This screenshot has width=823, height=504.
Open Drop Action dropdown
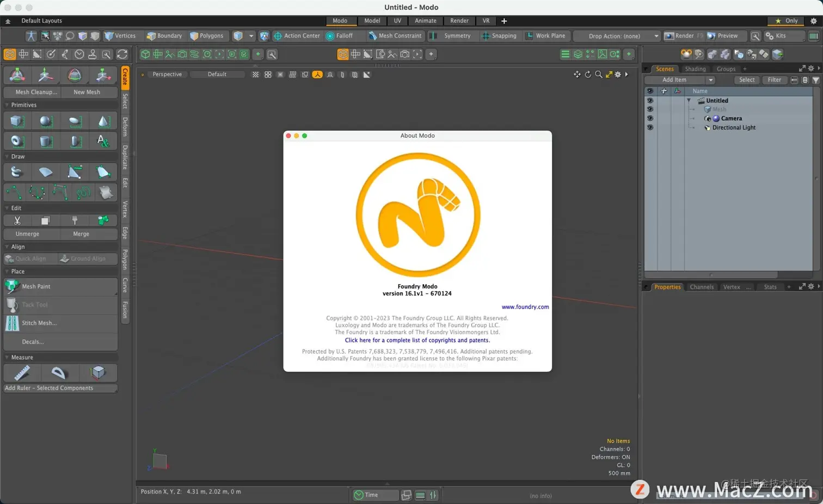617,36
